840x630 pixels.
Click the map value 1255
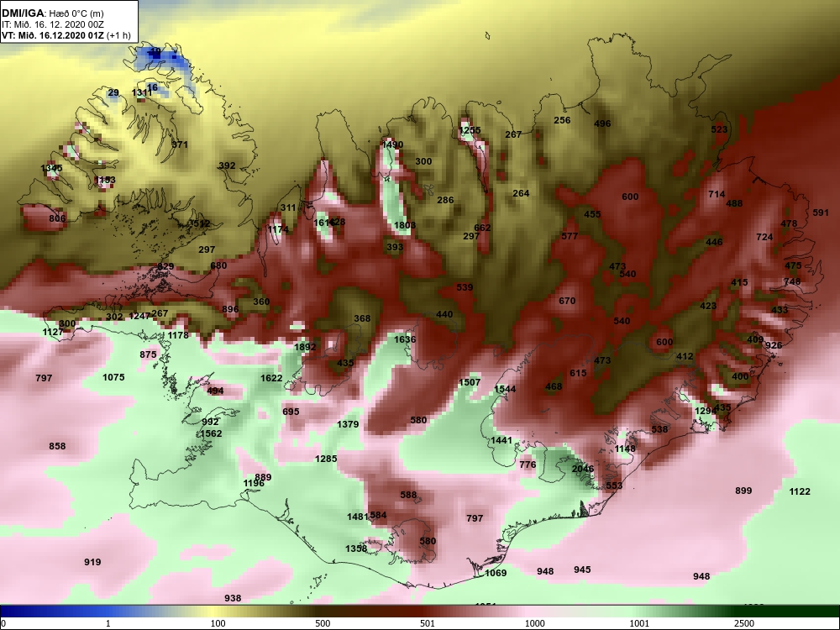tap(470, 130)
